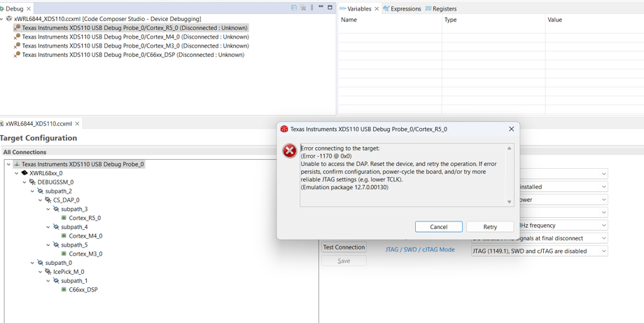Select Cortex_M4_0 in Target Configuration tree
Viewport: 644px width, 323px height.
[x=85, y=236]
